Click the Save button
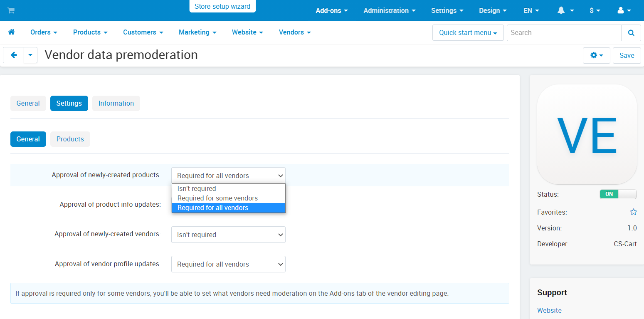Screen dimensions: 644x319 pyautogui.click(x=627, y=55)
